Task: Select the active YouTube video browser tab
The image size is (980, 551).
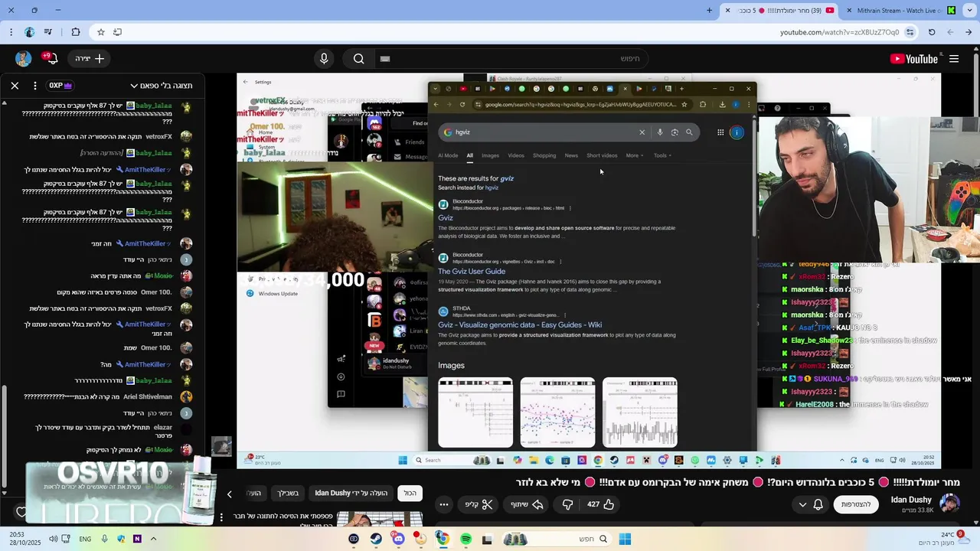Action: point(779,10)
